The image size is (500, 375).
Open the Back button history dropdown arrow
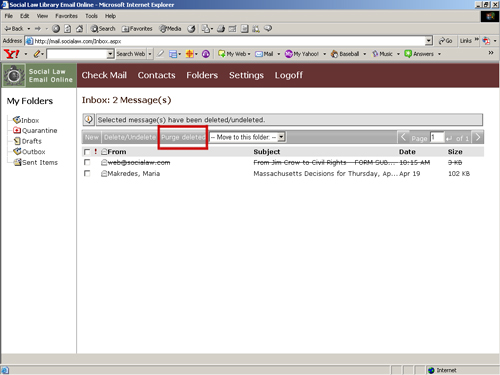29,29
